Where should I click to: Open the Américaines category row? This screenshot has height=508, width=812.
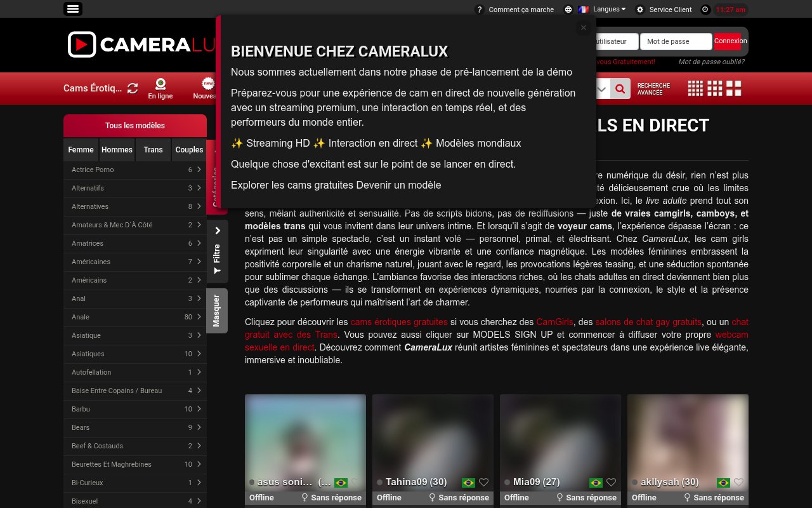pos(135,262)
